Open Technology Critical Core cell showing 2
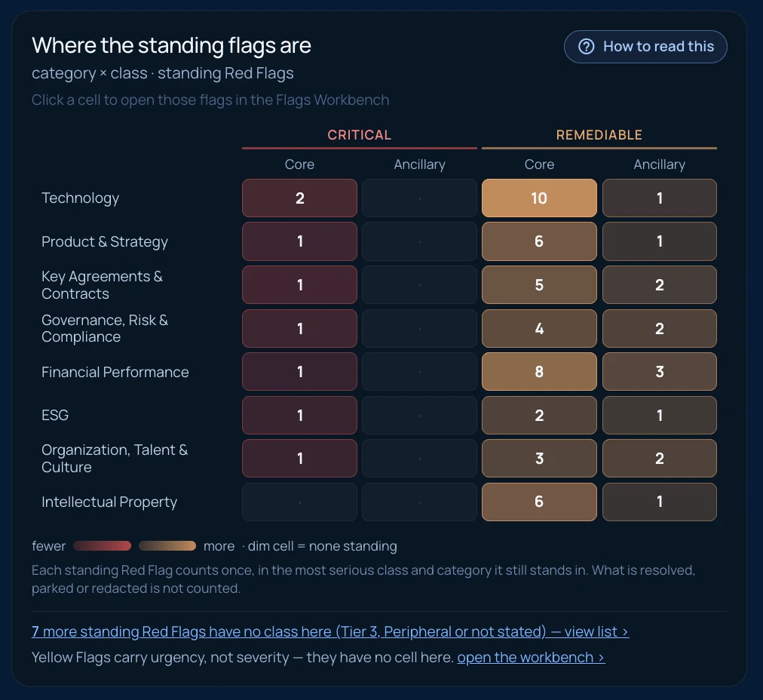Image resolution: width=763 pixels, height=700 pixels. point(299,198)
